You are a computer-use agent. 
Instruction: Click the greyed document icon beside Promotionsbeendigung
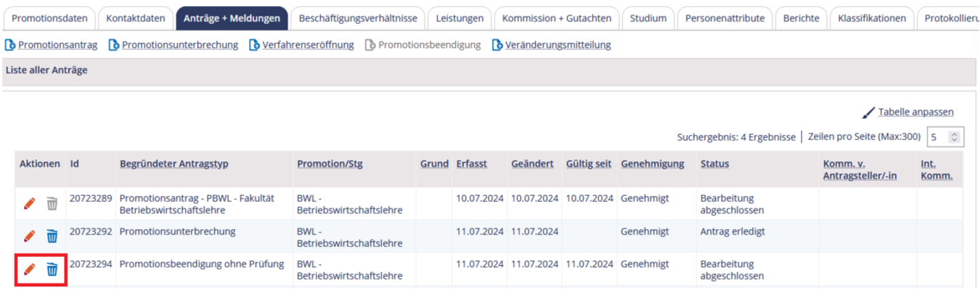pos(370,46)
